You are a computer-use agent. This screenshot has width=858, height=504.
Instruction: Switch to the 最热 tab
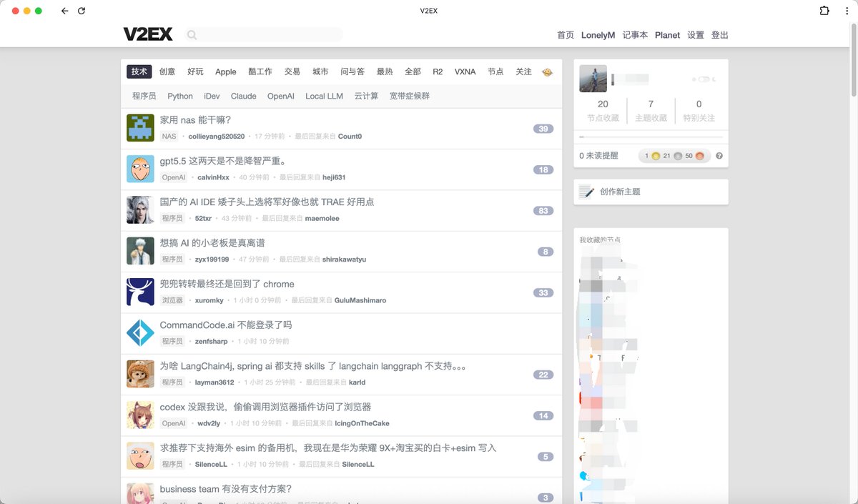(385, 71)
